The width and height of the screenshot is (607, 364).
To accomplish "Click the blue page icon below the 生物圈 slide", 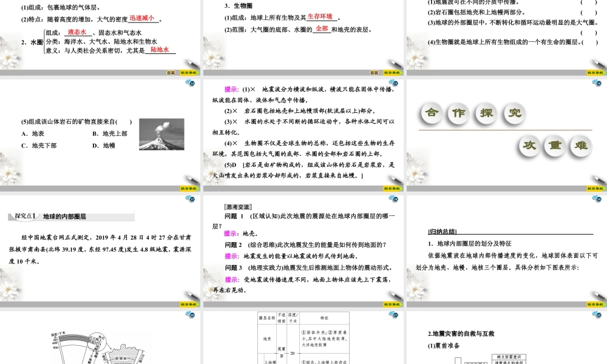I will (x=393, y=82).
